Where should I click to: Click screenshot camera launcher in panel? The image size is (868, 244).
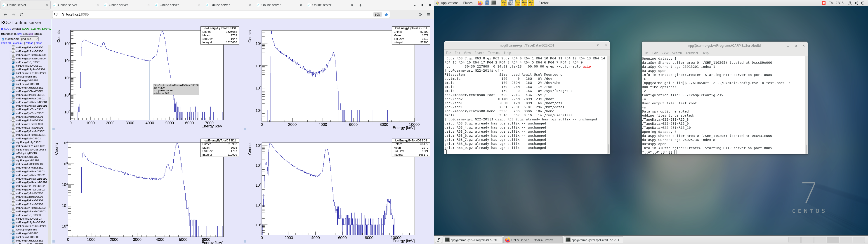pos(510,3)
